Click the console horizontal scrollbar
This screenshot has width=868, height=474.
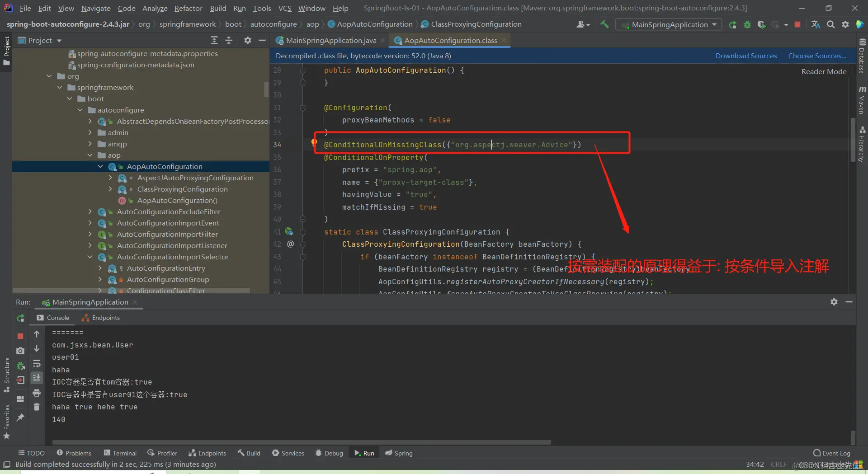[302, 442]
